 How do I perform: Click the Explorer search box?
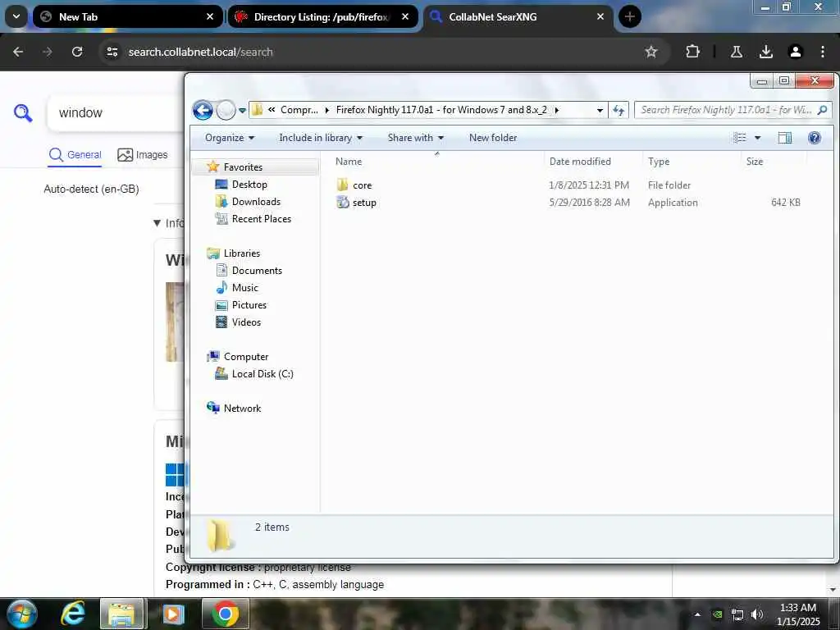[733, 110]
